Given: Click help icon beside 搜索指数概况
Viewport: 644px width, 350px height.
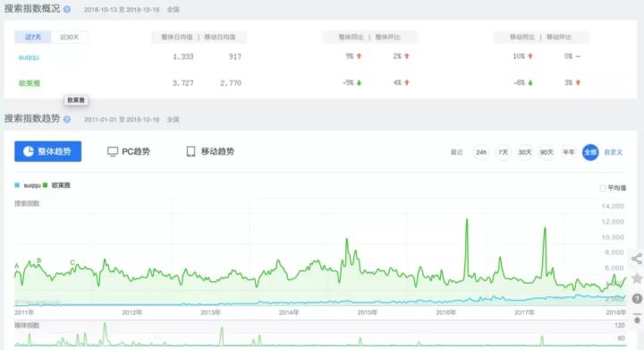Looking at the screenshot, I should point(67,9).
